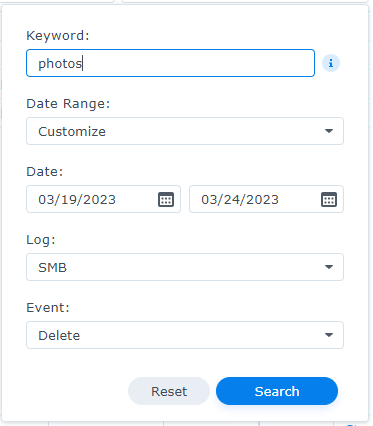The height and width of the screenshot is (426, 373).
Task: Click the info icon beside Keyword field
Action: tap(331, 63)
